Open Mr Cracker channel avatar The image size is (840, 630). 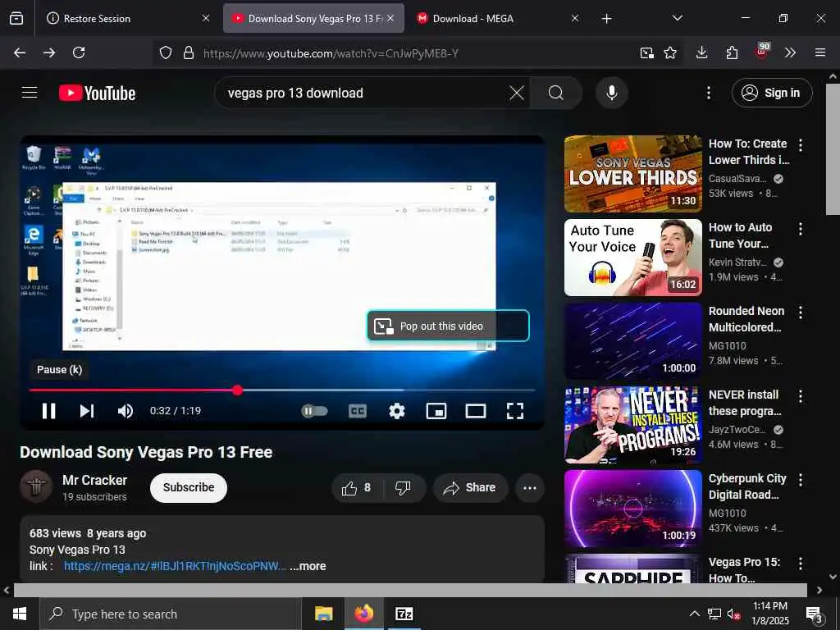point(36,486)
